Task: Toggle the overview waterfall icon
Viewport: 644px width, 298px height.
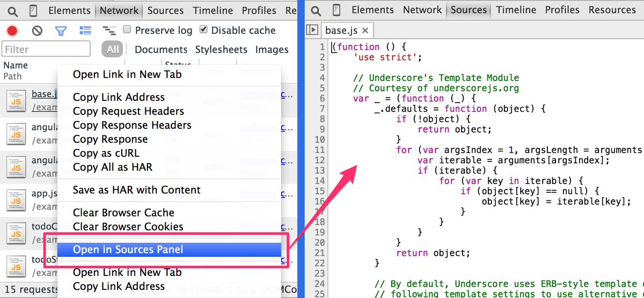Action: (x=109, y=31)
